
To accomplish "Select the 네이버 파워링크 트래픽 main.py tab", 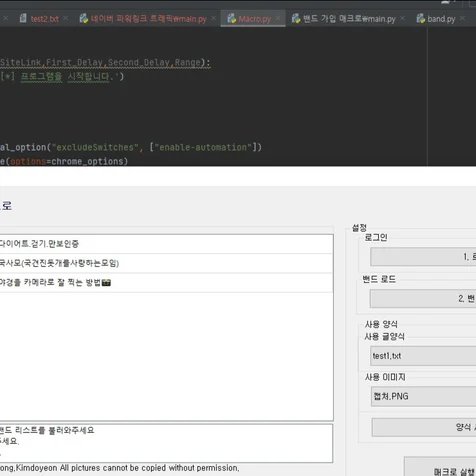I will pos(148,19).
